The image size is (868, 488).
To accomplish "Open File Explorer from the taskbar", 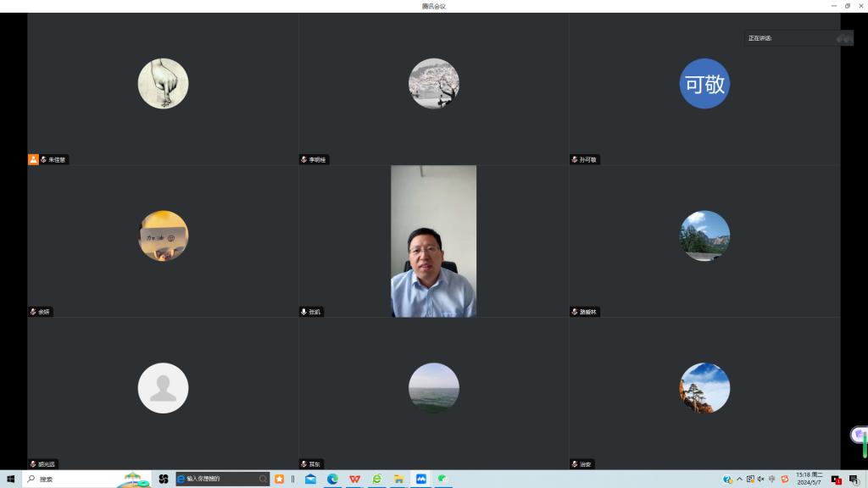I will (x=398, y=479).
